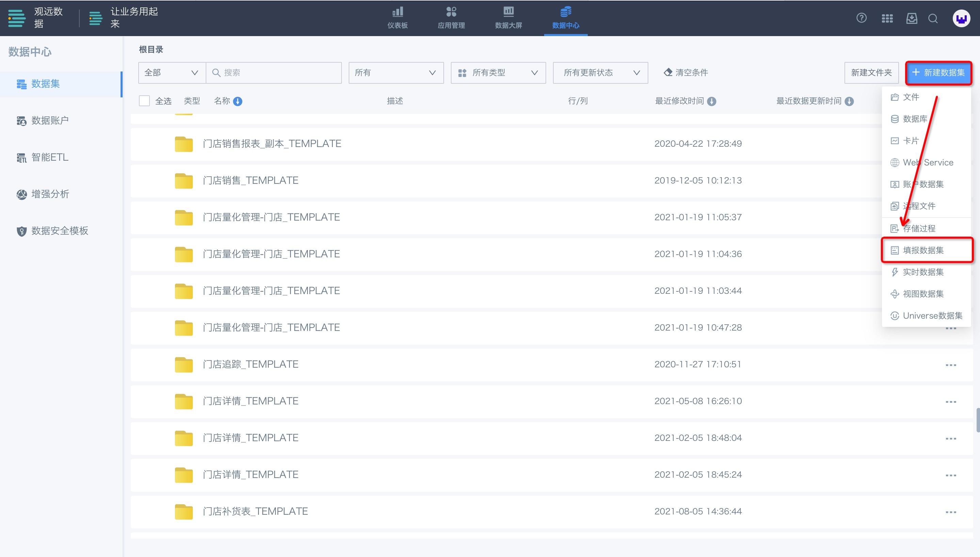Click folder icon of 门店销售报表_副本_TEMPLATE
980x557 pixels.
click(x=184, y=144)
